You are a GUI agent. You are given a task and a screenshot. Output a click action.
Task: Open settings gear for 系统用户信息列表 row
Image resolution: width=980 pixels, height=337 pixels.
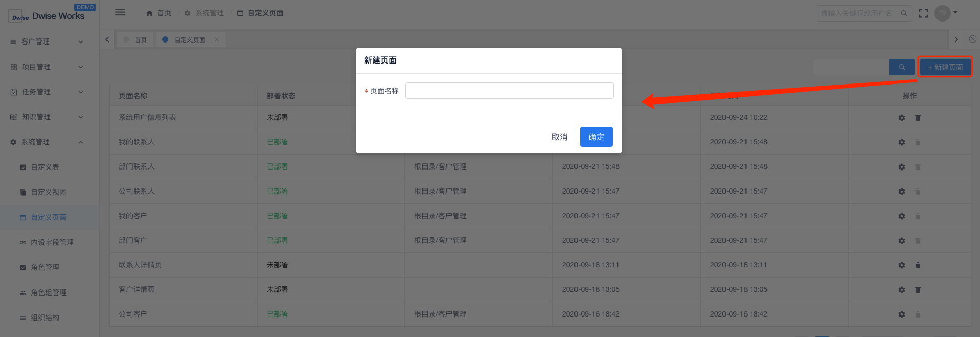coord(901,118)
